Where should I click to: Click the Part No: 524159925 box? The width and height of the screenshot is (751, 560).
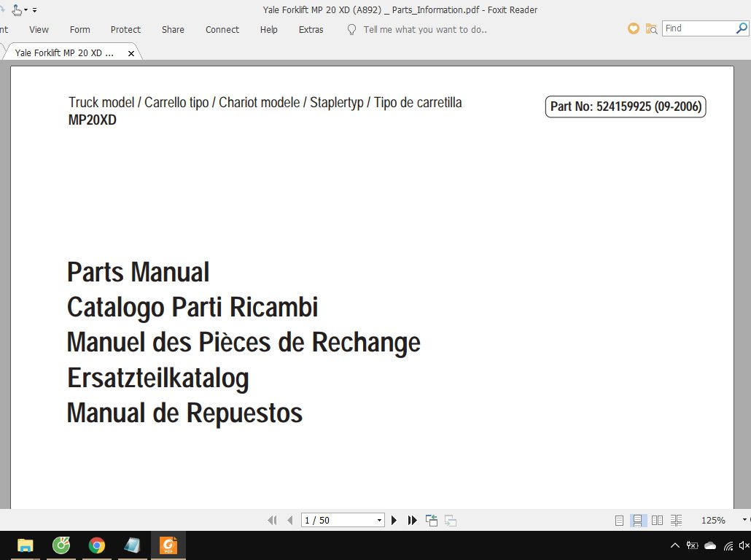click(x=626, y=106)
